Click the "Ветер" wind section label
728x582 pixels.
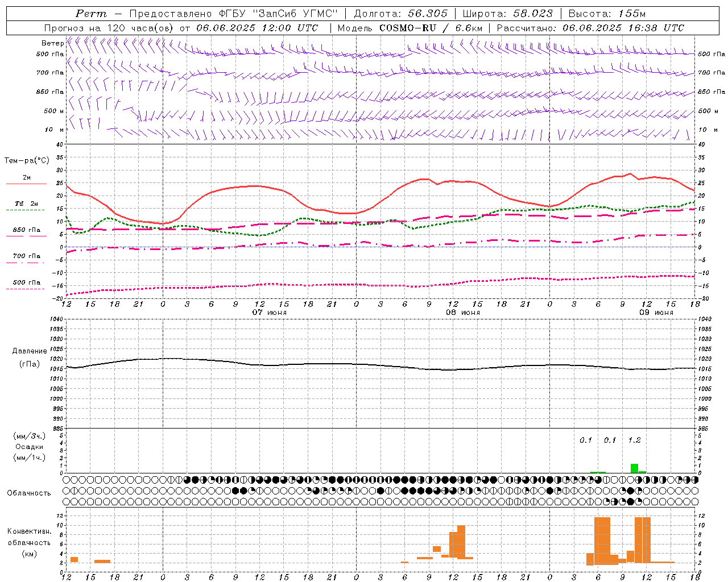(x=52, y=43)
